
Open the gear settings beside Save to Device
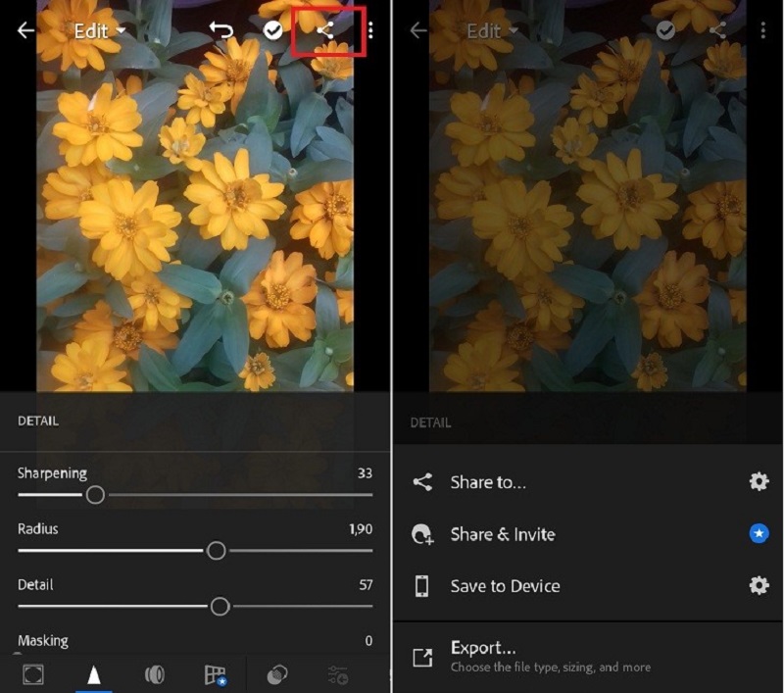[x=759, y=585]
